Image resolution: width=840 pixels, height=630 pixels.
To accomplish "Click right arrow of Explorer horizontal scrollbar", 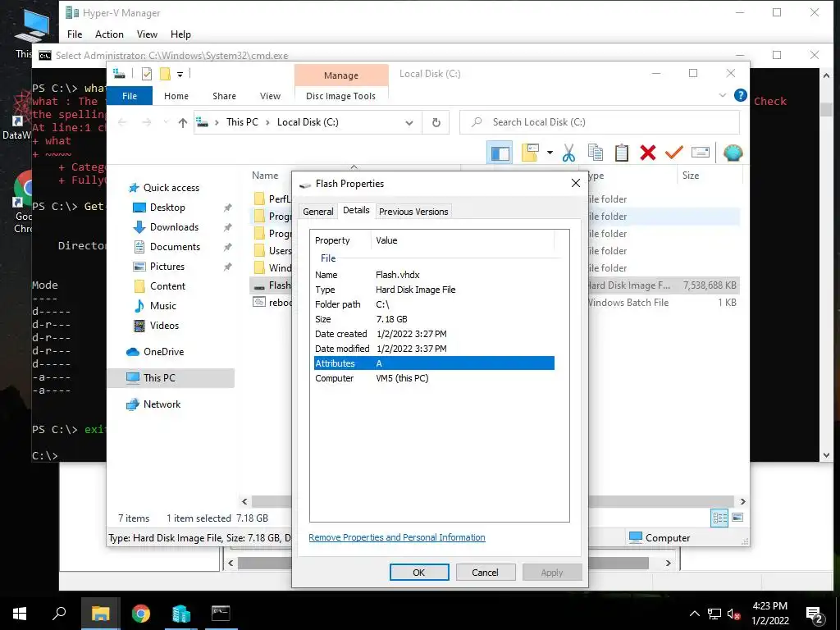I will [742, 501].
